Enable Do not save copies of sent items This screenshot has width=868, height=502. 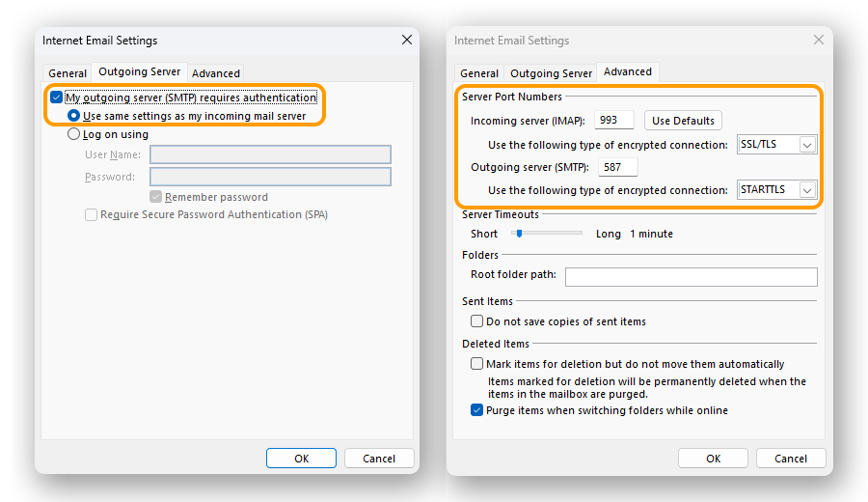[x=476, y=321]
